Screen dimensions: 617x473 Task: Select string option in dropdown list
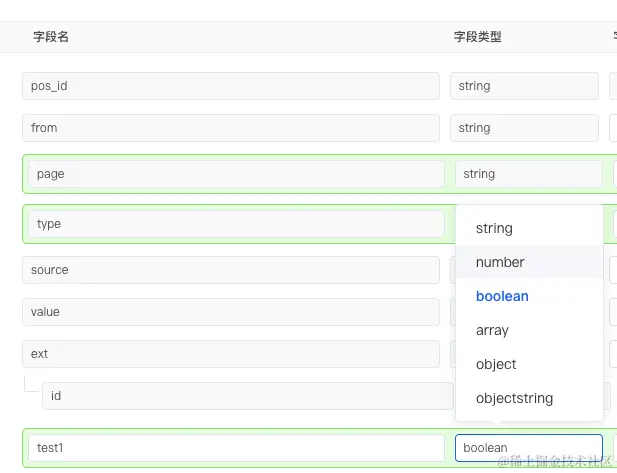529,228
